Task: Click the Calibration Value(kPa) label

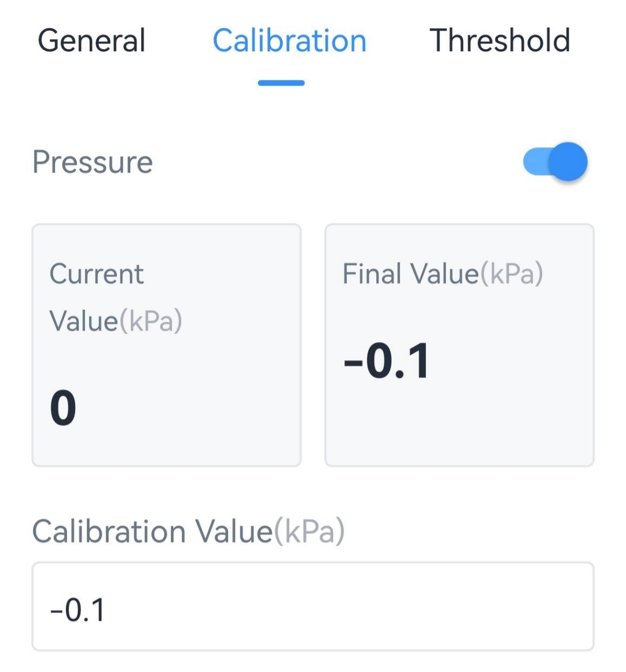Action: [188, 531]
